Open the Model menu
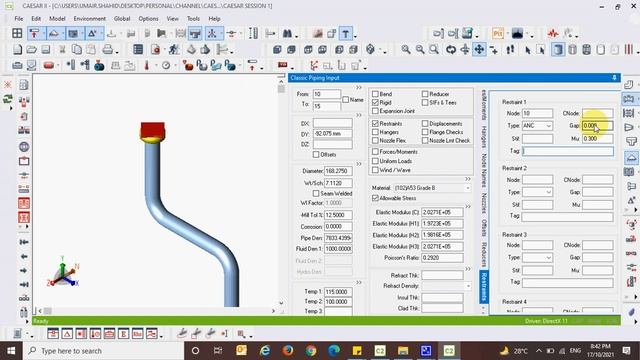The height and width of the screenshot is (360, 640). point(57,19)
